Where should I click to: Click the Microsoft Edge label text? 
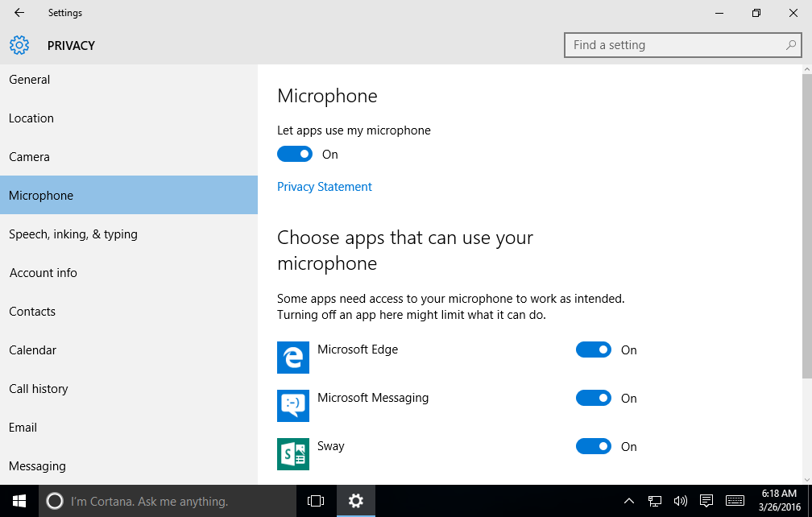(x=358, y=349)
